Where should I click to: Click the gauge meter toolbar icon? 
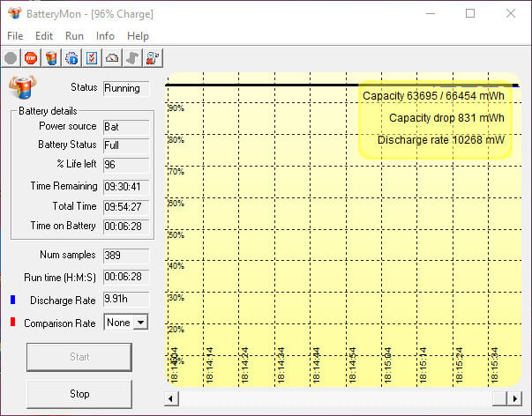click(x=112, y=58)
